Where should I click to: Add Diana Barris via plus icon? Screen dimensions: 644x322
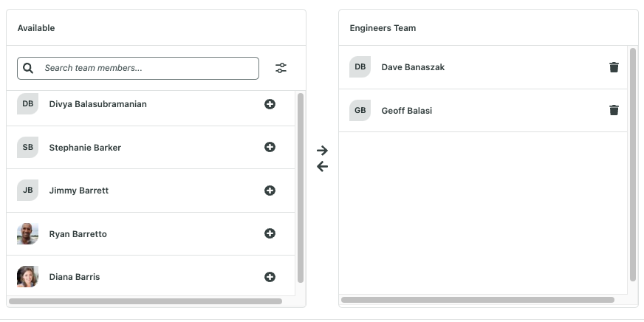click(x=270, y=277)
